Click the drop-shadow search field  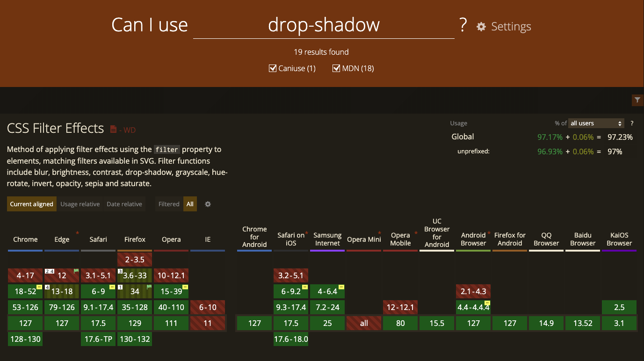[324, 25]
